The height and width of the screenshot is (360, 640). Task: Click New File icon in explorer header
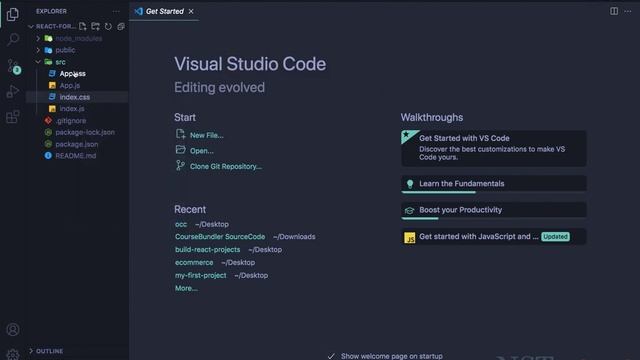point(83,27)
